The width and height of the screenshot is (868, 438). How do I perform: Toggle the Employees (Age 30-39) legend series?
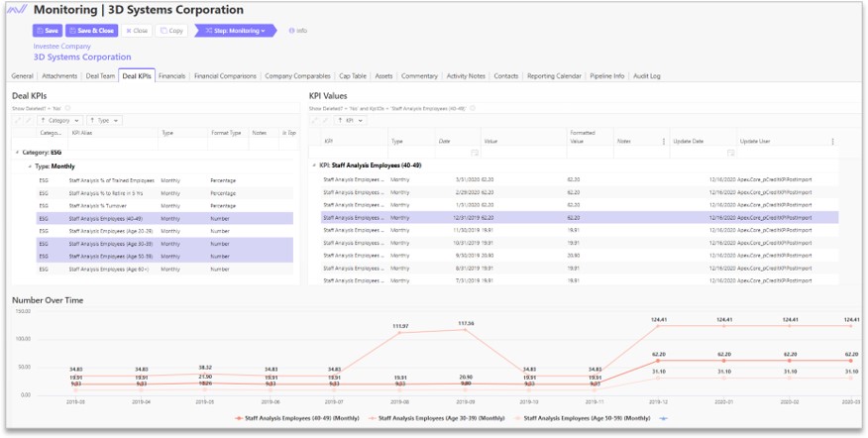pyautogui.click(x=436, y=418)
